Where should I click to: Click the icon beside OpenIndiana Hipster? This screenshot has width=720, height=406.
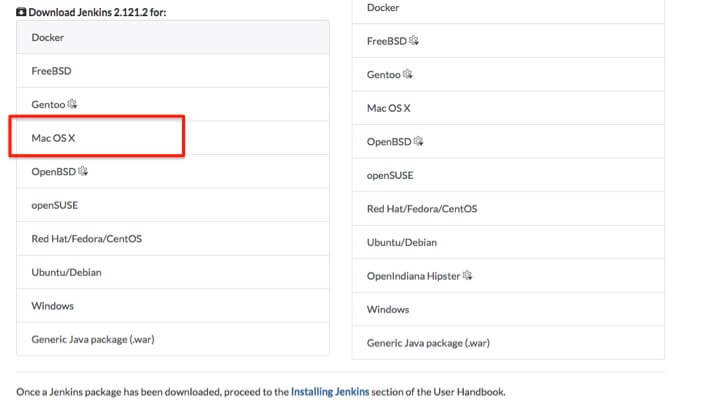pyautogui.click(x=467, y=275)
